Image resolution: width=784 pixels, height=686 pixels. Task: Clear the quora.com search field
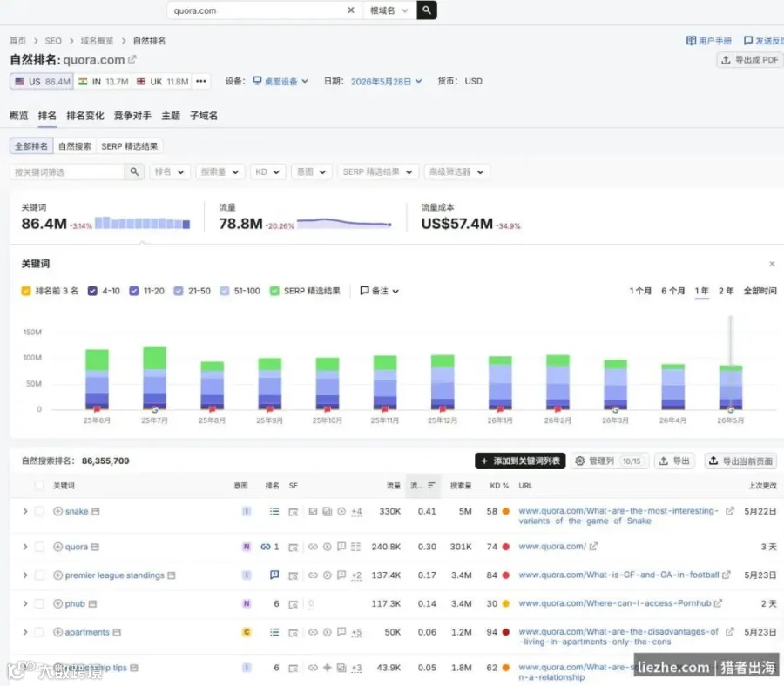click(x=351, y=10)
